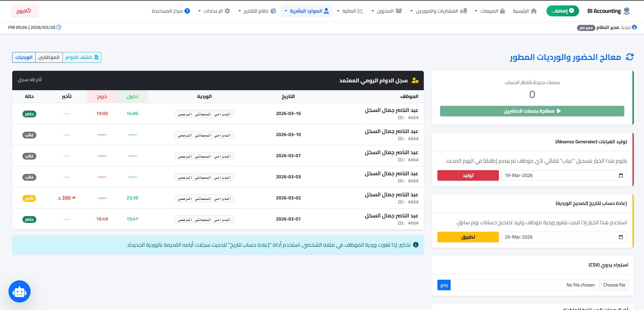Click the clock icon beside the date display

59,27
